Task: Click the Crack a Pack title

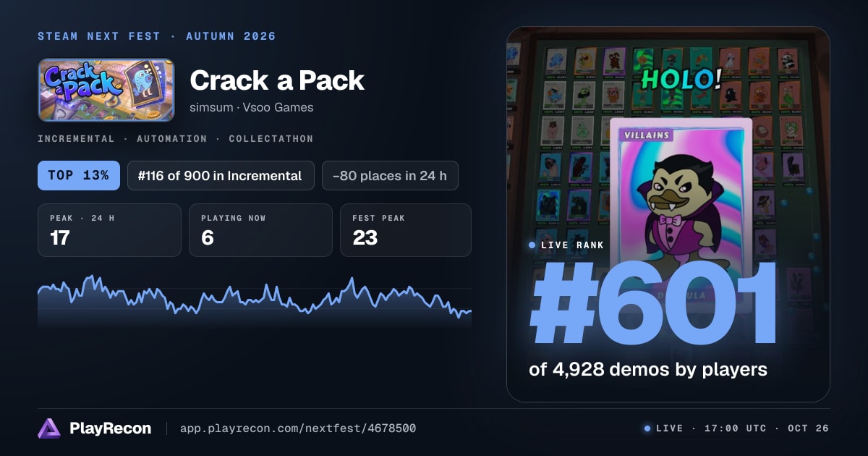Action: click(x=277, y=80)
